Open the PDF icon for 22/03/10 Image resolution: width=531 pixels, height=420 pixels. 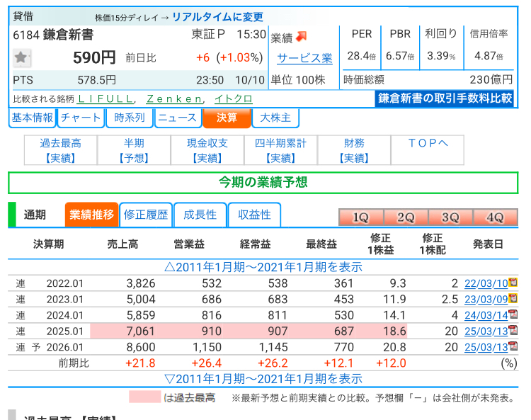click(513, 283)
